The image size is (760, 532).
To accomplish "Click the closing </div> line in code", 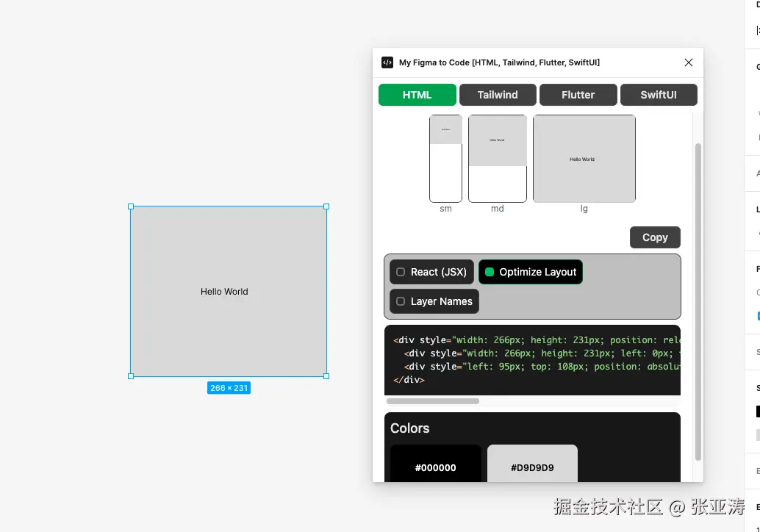I will point(409,380).
